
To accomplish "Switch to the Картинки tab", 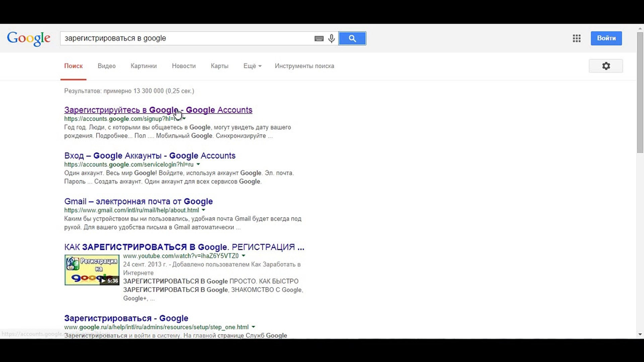I will click(144, 66).
